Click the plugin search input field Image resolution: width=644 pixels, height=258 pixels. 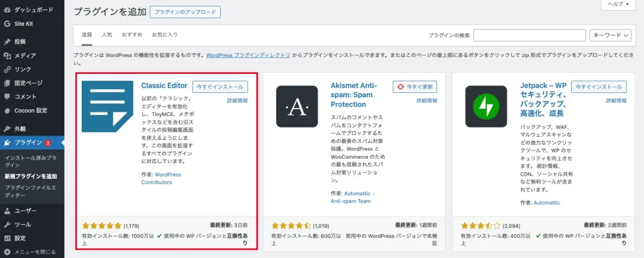530,36
